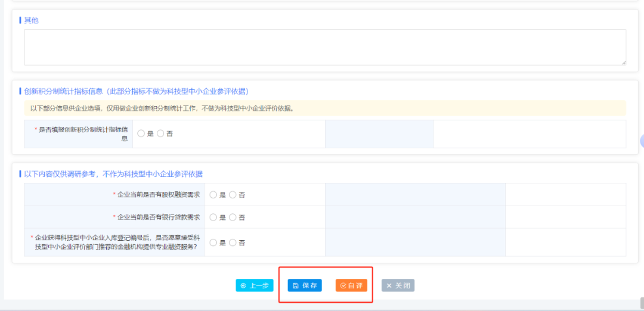
Task: Choose 否 for 企业当前是否有股权融资需求
Action: pos(233,195)
